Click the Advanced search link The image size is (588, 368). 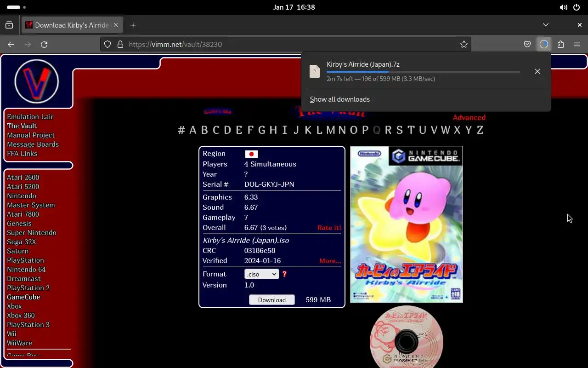tap(469, 118)
